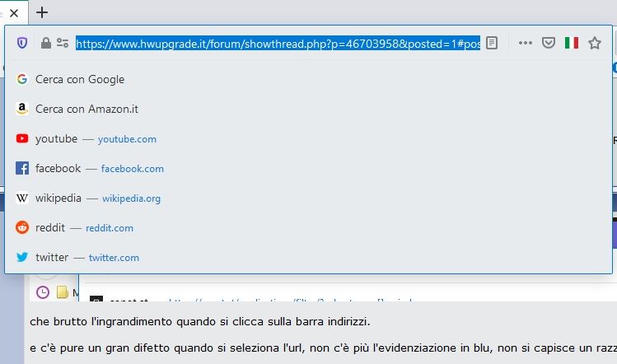
Task: Select Cerca con Amazon.it suggestion
Action: [308, 109]
